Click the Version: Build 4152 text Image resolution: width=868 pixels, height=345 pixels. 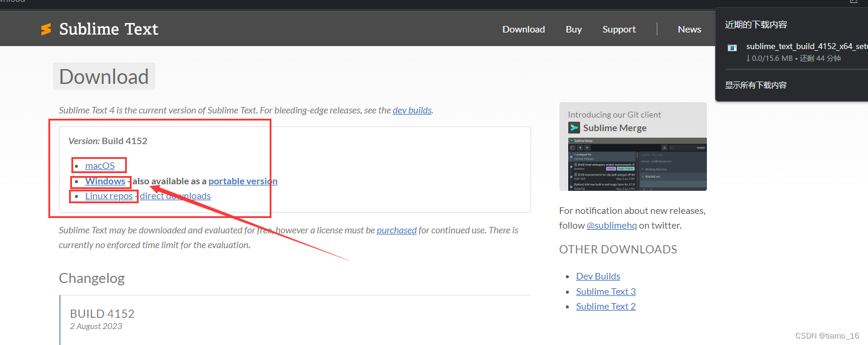[108, 141]
